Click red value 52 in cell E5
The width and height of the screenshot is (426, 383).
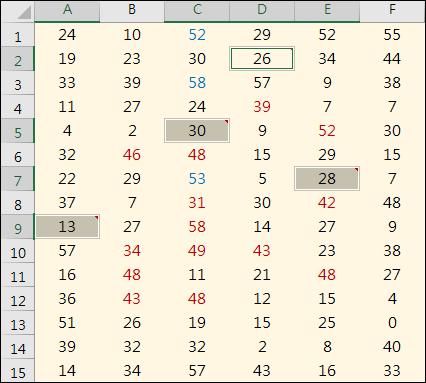(x=327, y=131)
